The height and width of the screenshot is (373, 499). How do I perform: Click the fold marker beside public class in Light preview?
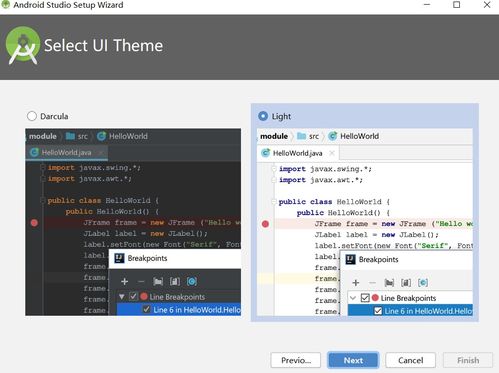[x=274, y=202]
